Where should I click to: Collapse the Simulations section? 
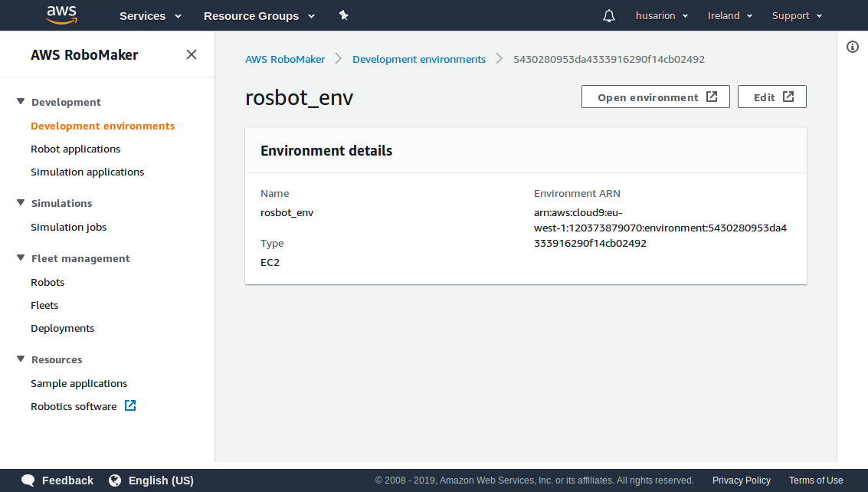tap(21, 203)
